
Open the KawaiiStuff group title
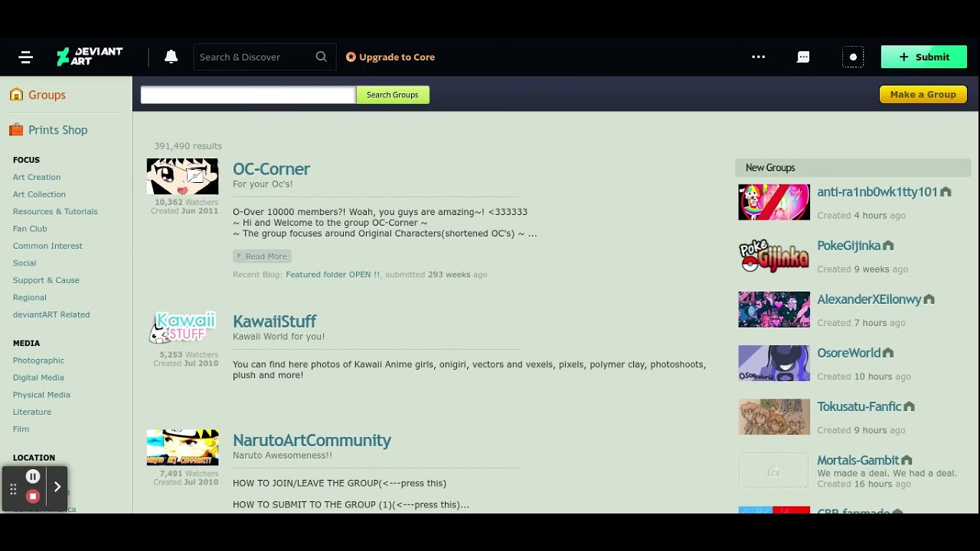tap(274, 321)
